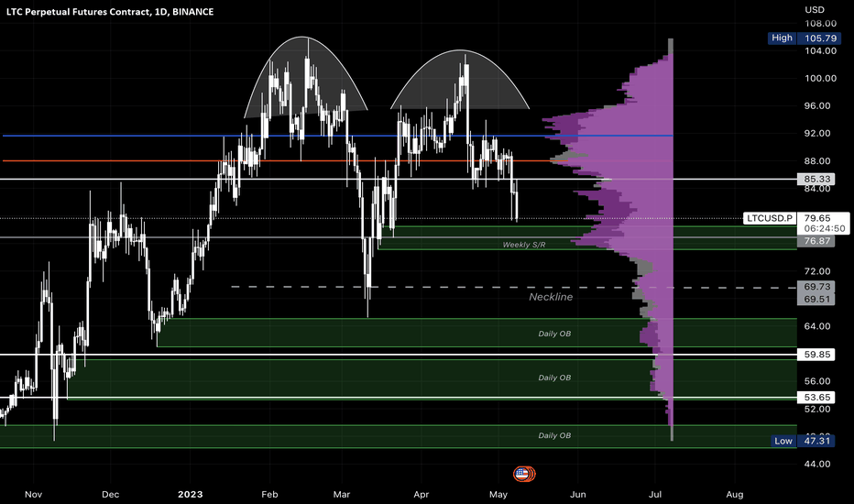Click the Apr label on the time axis

(421, 495)
